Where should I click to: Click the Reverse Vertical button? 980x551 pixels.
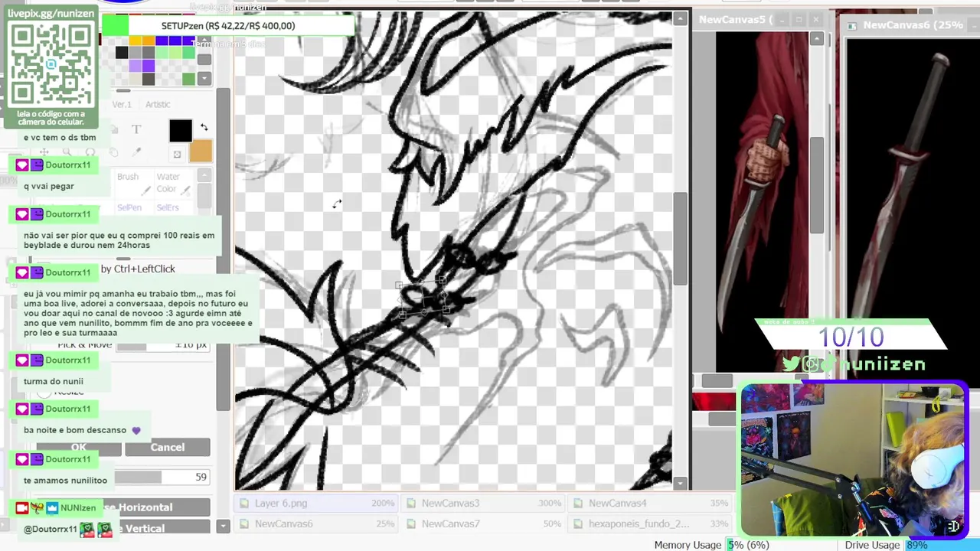(x=122, y=528)
